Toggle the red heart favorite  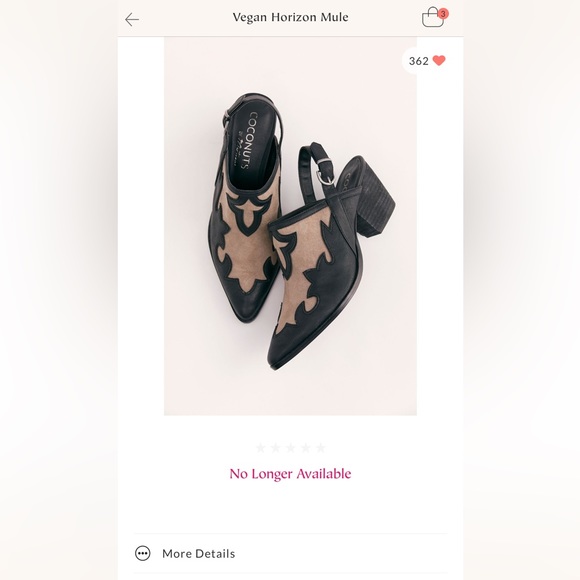439,60
